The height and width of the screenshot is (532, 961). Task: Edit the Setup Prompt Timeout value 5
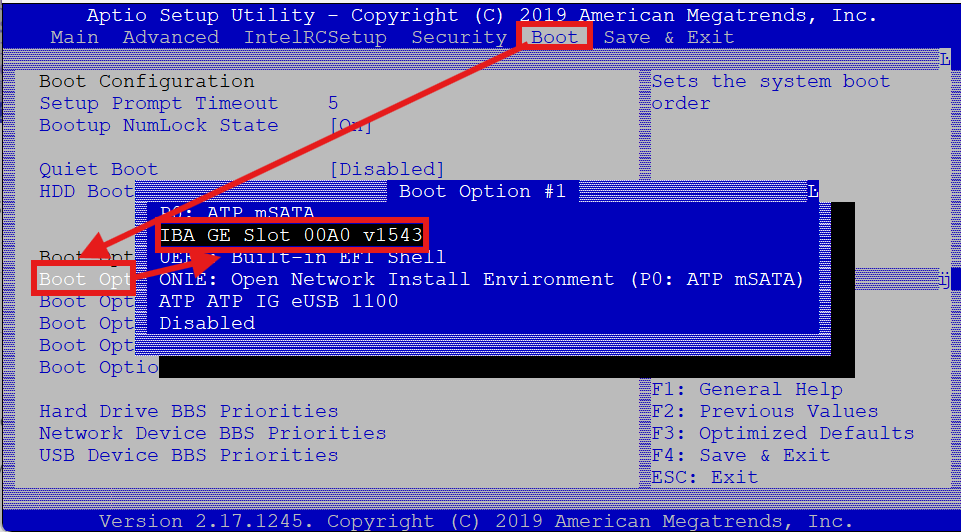tap(333, 103)
